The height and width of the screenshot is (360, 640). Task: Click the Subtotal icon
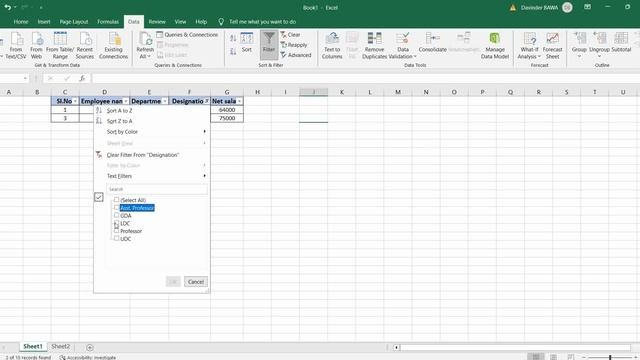(x=621, y=43)
